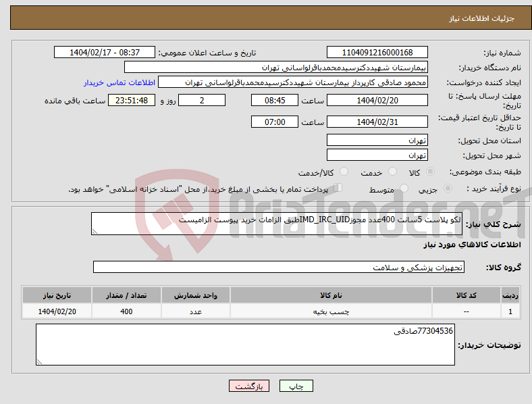532x404 pixels.
Task: Click the remaining time field 23:51:48
Action: coord(132,101)
